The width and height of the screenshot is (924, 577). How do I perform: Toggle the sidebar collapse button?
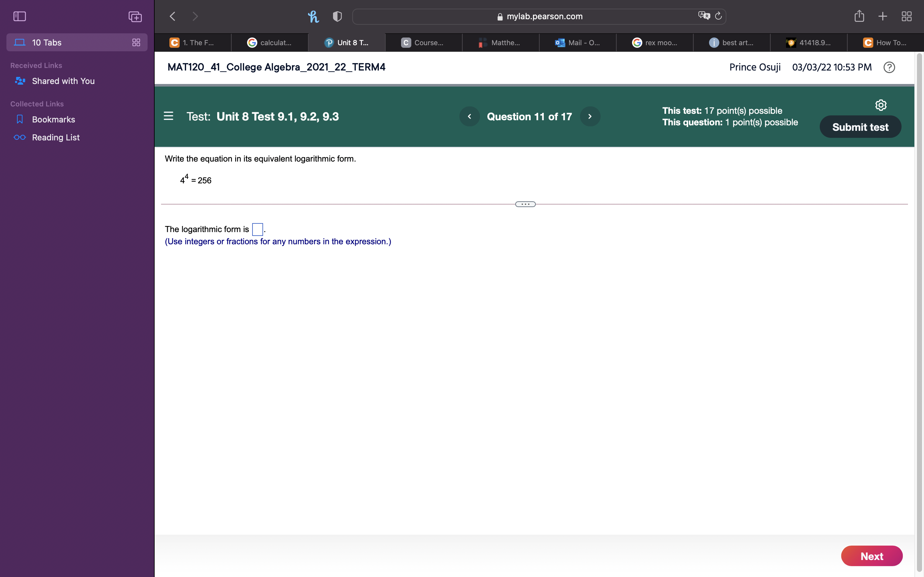coord(19,17)
